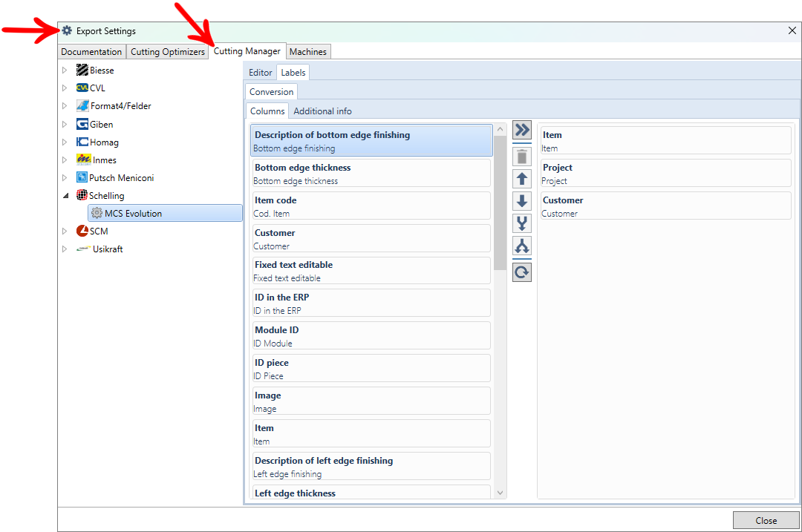Move selected column down with arrow icon
Viewport: 802px width, 532px height.
522,201
